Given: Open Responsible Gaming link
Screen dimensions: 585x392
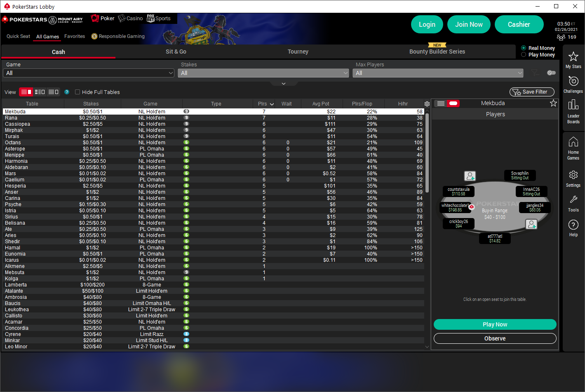Looking at the screenshot, I should [x=118, y=36].
